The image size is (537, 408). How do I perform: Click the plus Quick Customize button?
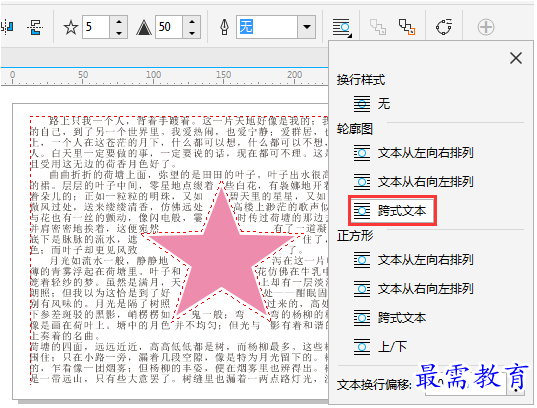click(x=486, y=27)
